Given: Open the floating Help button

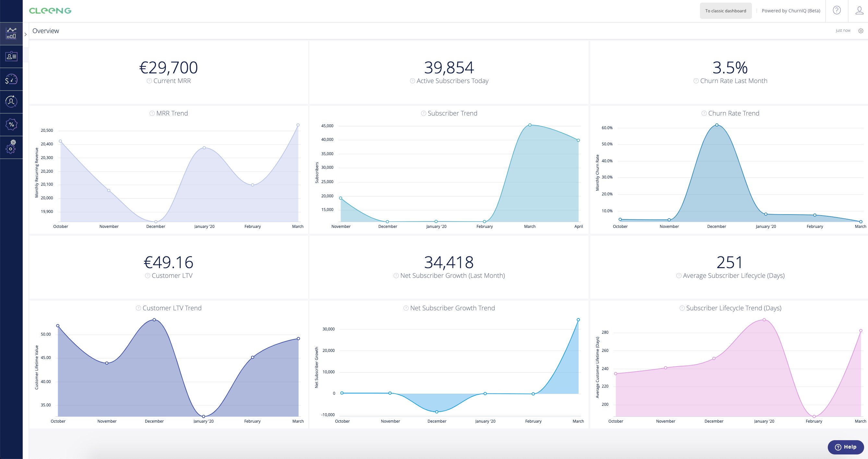Looking at the screenshot, I should 845,447.
